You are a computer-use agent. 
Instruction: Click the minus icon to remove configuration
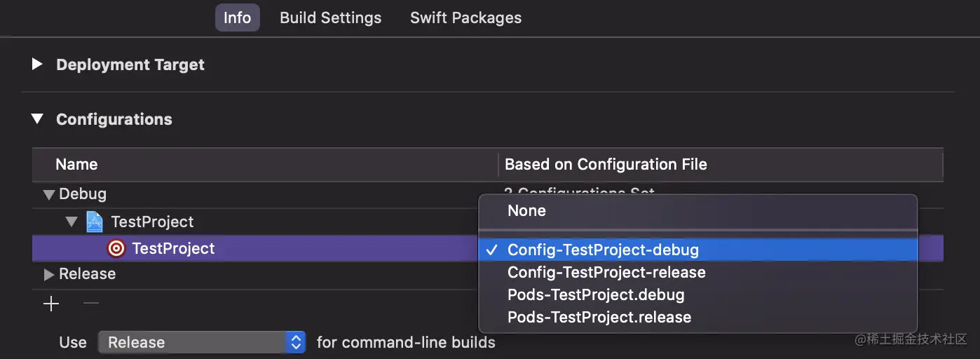pyautogui.click(x=91, y=304)
